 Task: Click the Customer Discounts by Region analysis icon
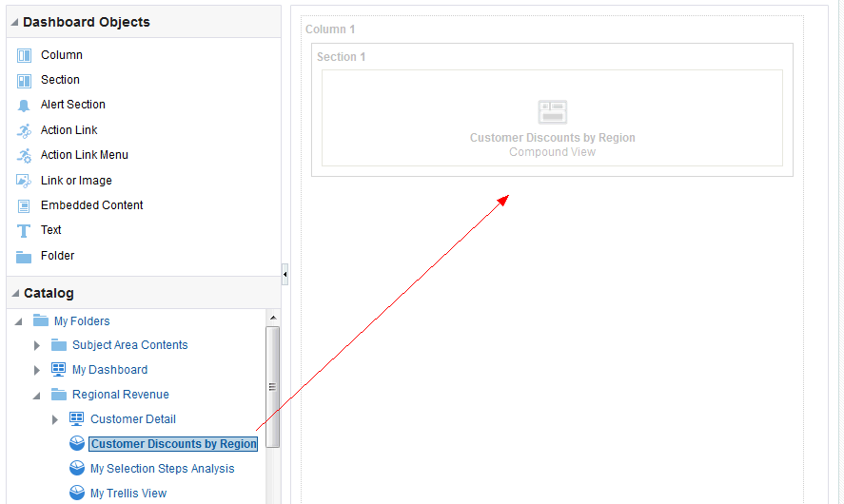(x=77, y=443)
